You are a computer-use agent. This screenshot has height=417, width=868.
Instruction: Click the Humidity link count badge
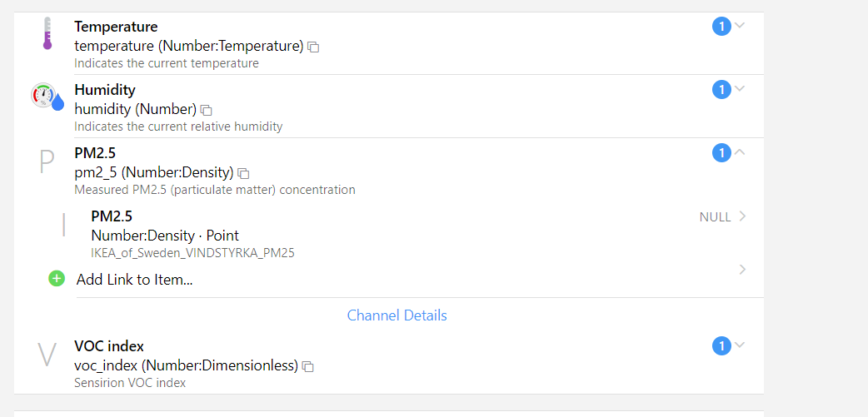[721, 90]
